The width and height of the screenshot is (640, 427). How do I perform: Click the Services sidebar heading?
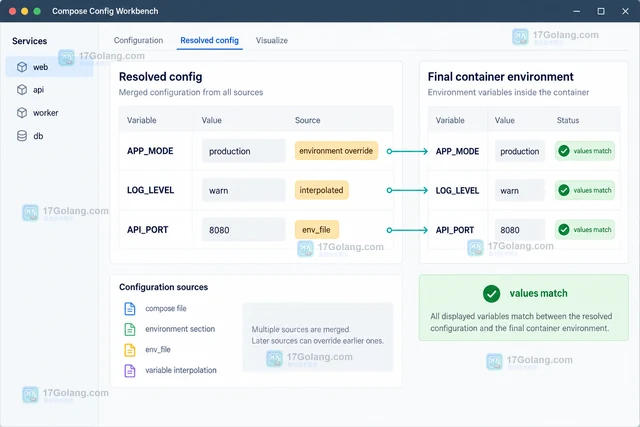coord(29,41)
